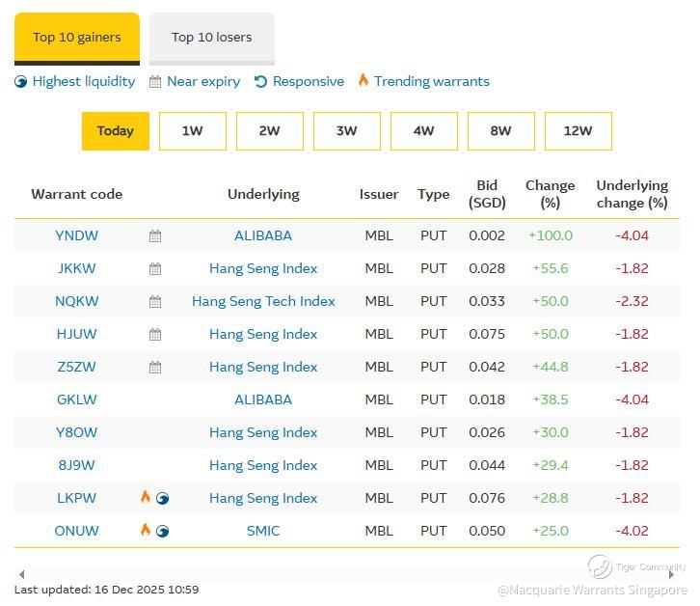Open warrant code GKLW
Screen dimensions: 700x606
[x=77, y=399]
